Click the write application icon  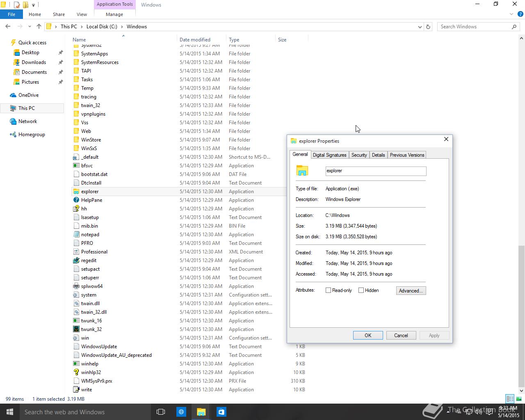pos(76,390)
